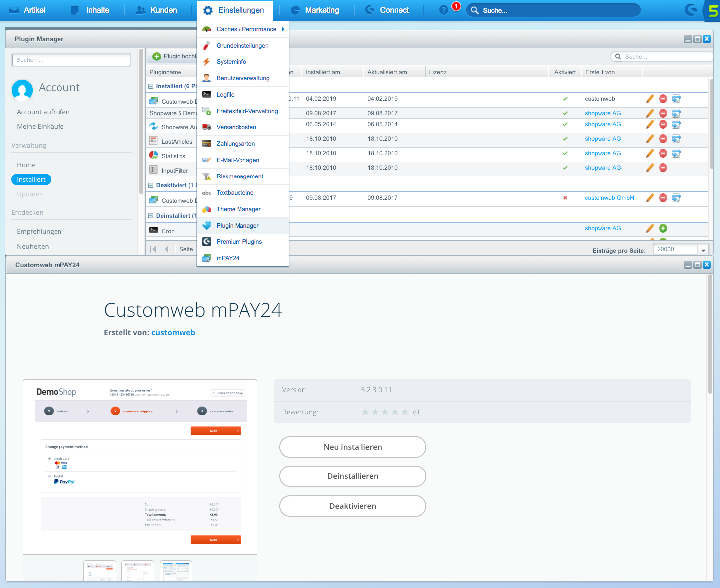Choose Freitextfeld-Verwaltung in menu

(x=242, y=111)
